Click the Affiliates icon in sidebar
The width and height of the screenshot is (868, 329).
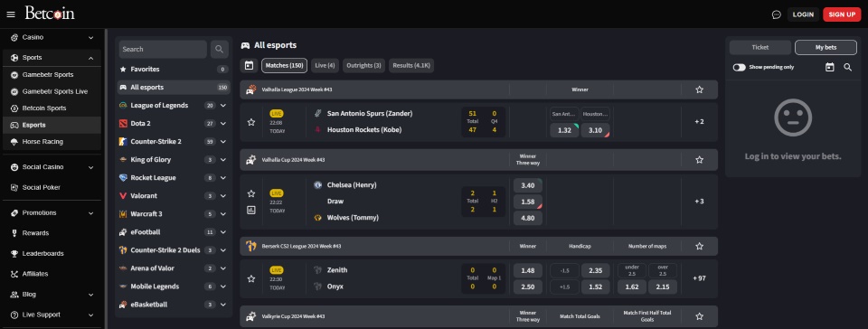[x=14, y=274]
